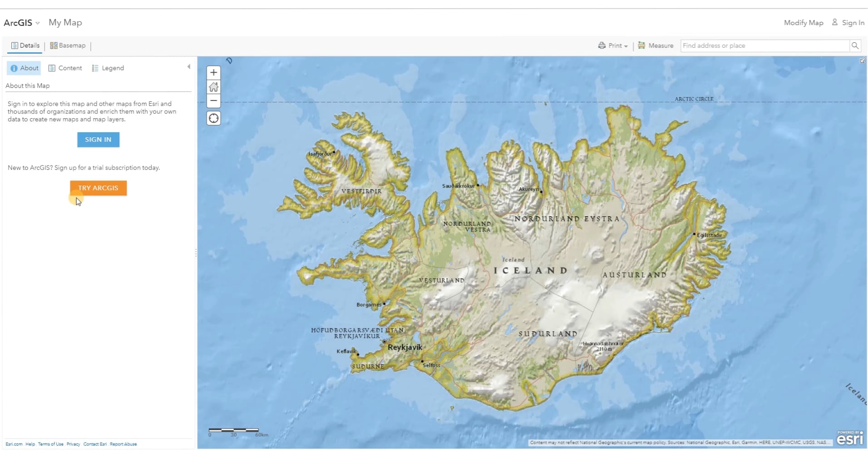Click the attribution expand icon at map corner

(x=862, y=60)
